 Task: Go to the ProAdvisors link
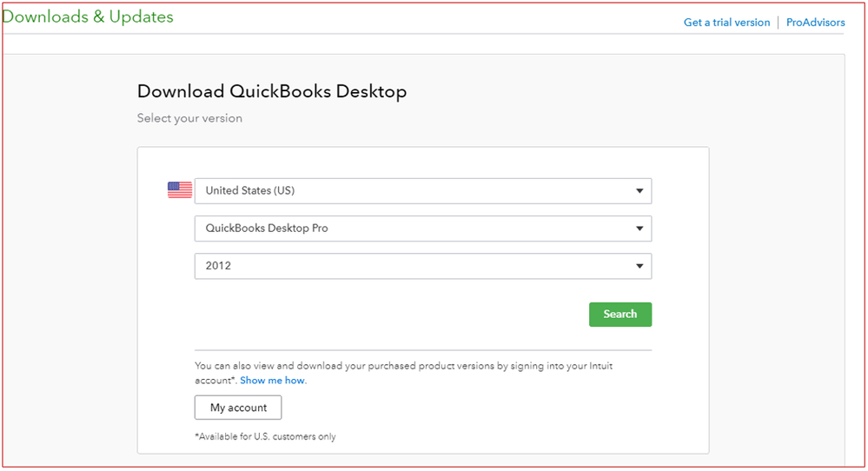[815, 23]
